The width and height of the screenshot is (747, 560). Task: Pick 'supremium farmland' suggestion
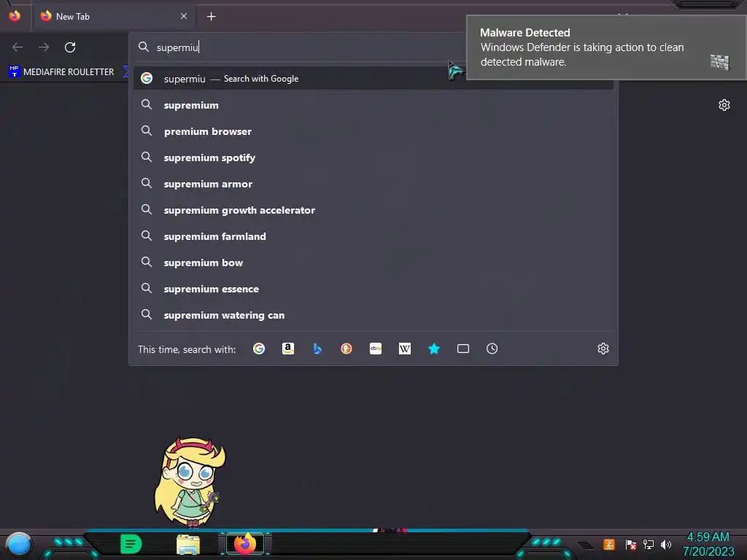click(x=373, y=236)
